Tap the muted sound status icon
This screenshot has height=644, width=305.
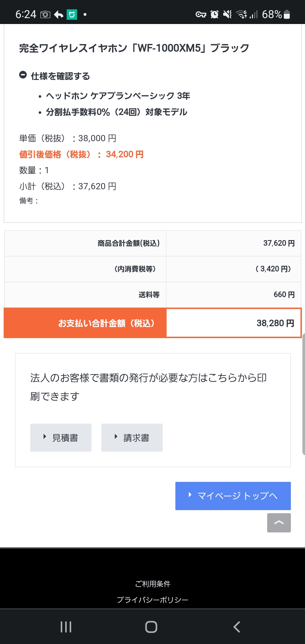[x=227, y=14]
